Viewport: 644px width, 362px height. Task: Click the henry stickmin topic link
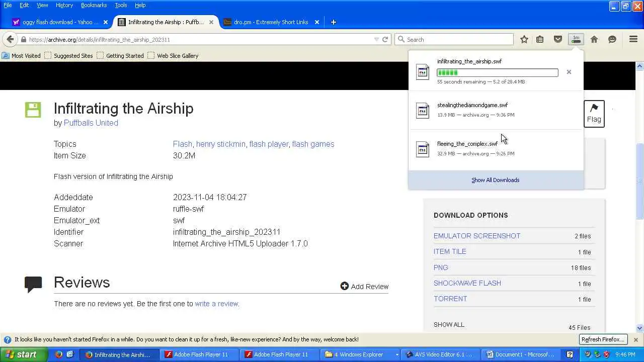(221, 144)
